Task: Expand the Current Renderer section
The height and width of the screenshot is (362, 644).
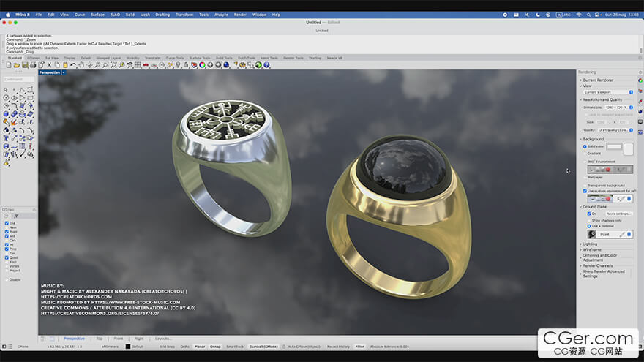Action: (x=580, y=80)
